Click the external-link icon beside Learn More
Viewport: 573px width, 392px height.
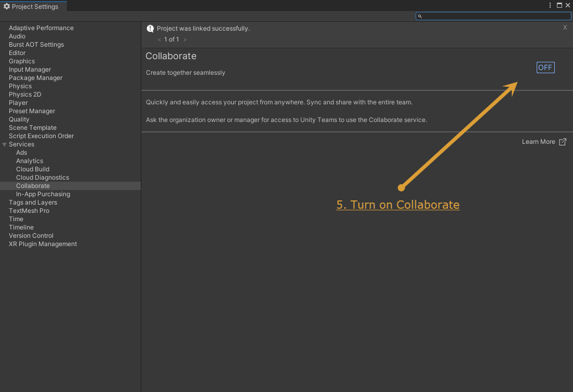pyautogui.click(x=563, y=141)
